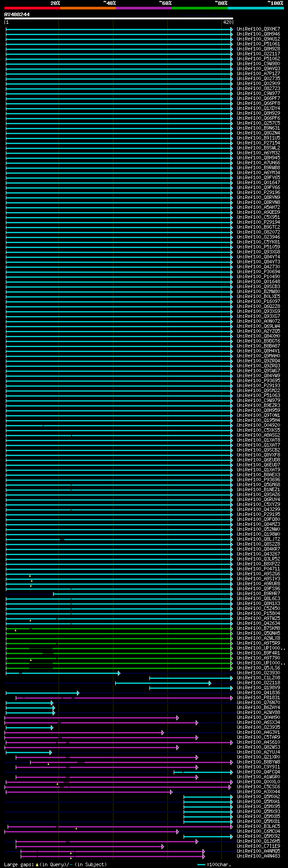Viewport: 288px width, 868px height.
Task: Click the cyan alignment bar for UniRef100_Q9XHC7
Action: click(x=119, y=29)
